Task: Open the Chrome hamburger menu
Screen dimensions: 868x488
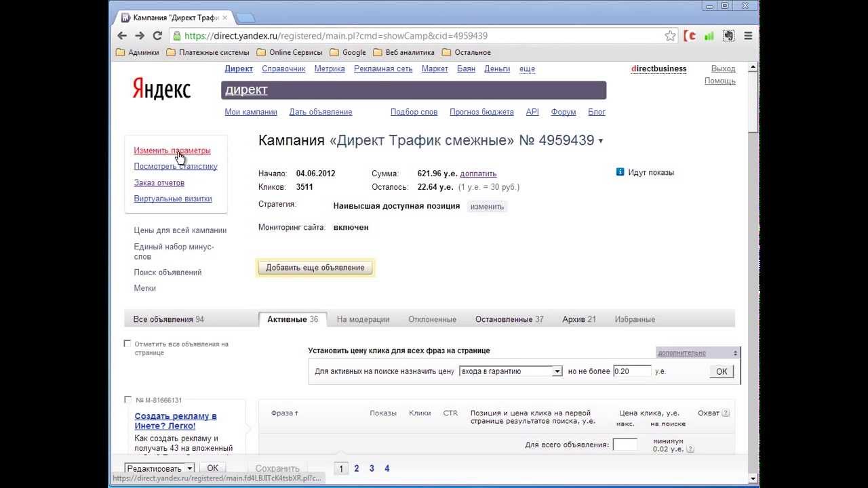Action: pyautogui.click(x=748, y=36)
